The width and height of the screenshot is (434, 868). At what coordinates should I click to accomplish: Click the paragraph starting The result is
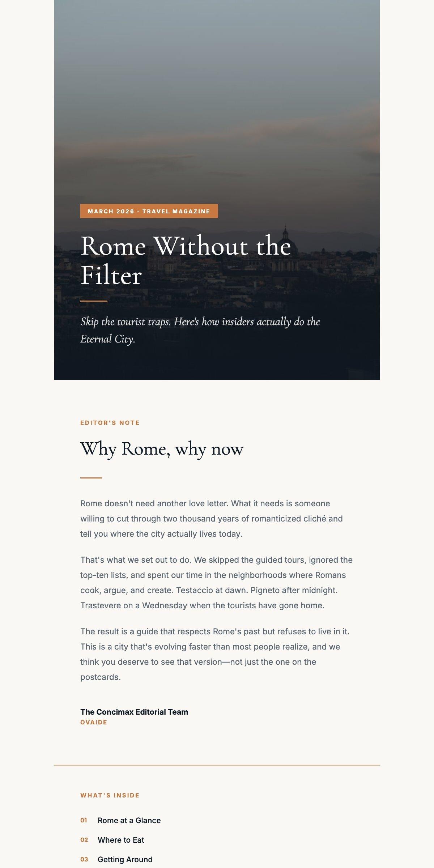click(215, 654)
